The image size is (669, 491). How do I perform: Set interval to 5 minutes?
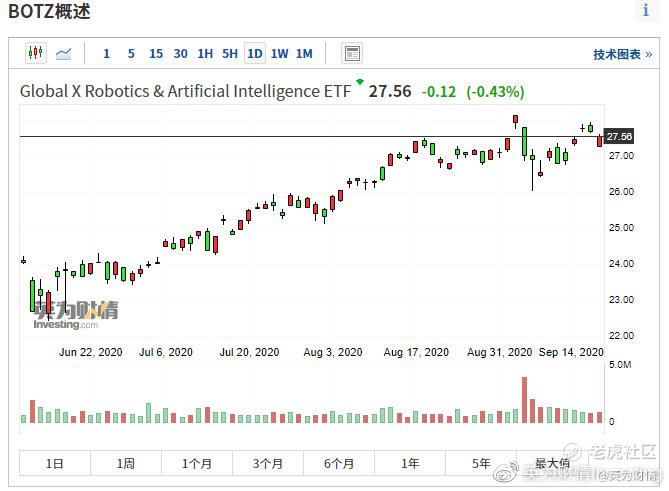(131, 54)
